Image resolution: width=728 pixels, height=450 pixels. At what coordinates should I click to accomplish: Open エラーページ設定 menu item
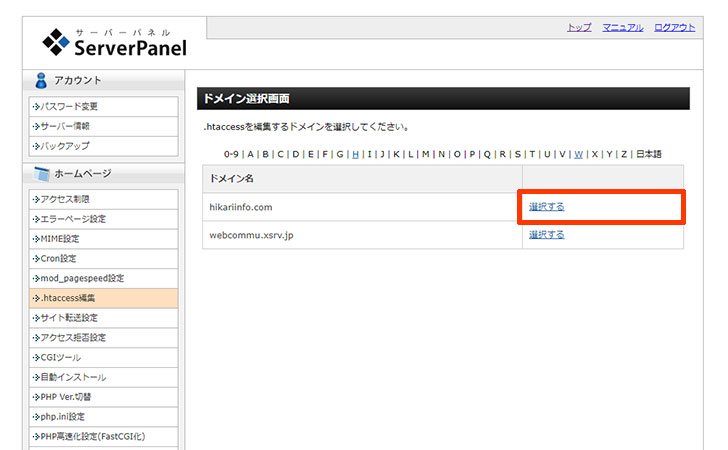pos(103,219)
